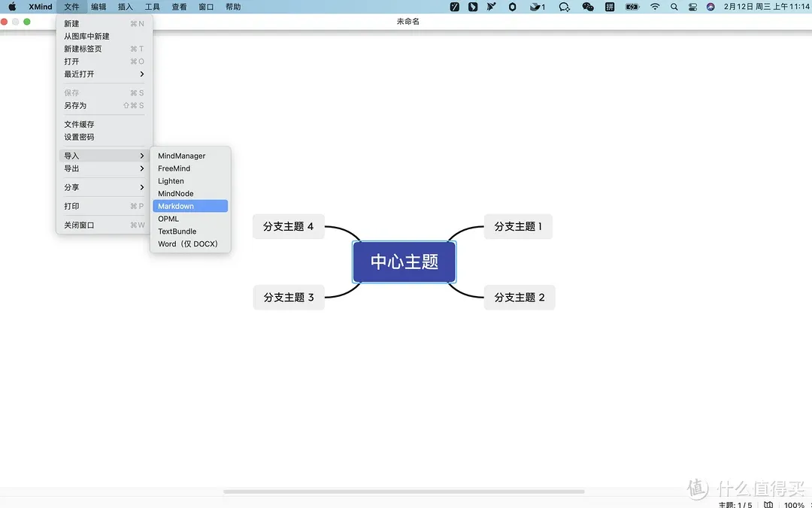Show battery status in menu bar
Image resolution: width=812 pixels, height=508 pixels.
(x=632, y=7)
